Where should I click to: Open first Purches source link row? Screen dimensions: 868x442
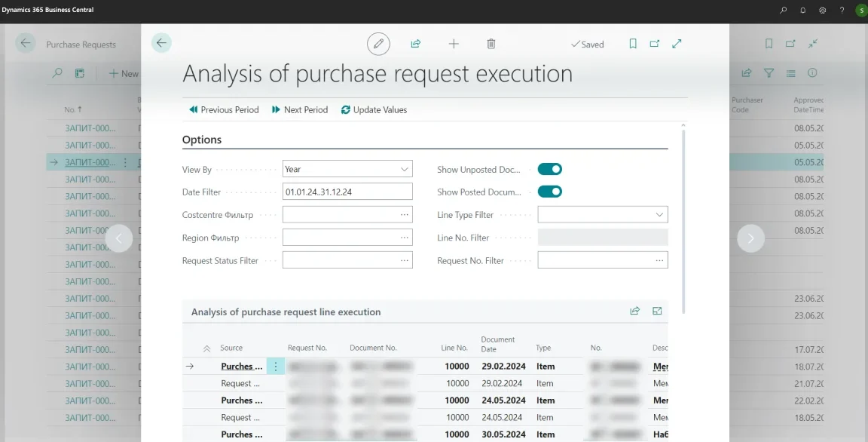coord(241,367)
